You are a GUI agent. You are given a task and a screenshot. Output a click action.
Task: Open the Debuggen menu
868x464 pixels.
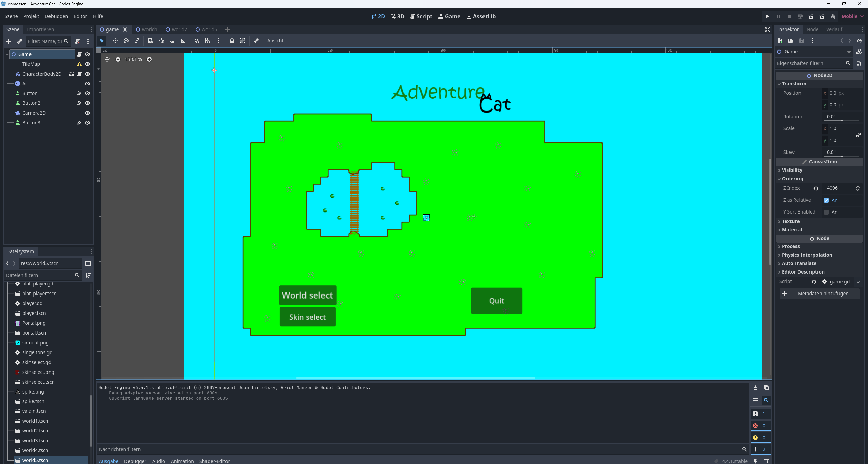point(56,16)
